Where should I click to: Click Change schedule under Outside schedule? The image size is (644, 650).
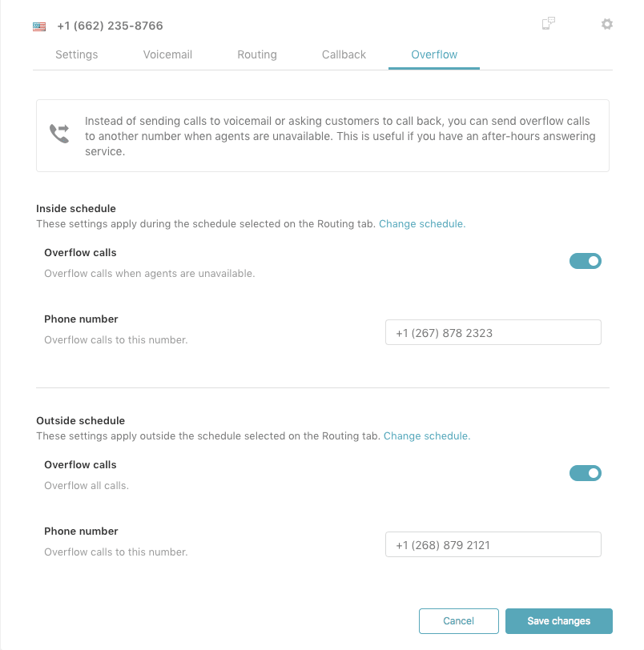pyautogui.click(x=426, y=435)
